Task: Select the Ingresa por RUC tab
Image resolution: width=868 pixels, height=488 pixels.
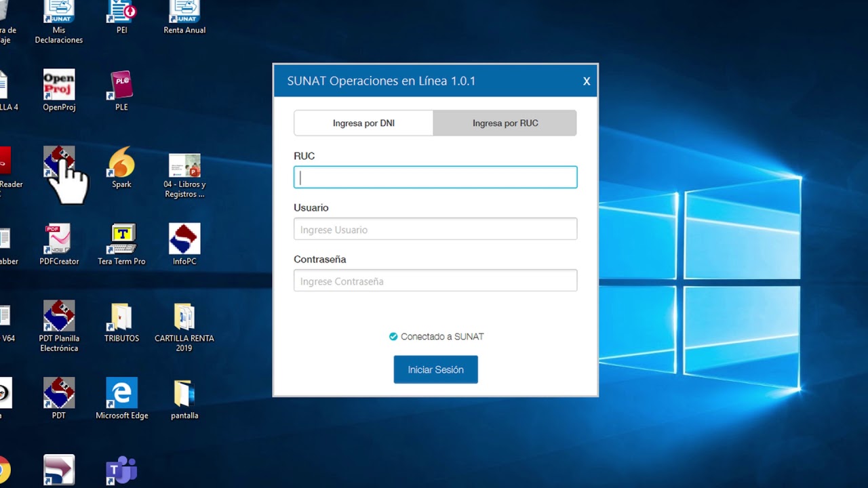Action: pyautogui.click(x=505, y=123)
